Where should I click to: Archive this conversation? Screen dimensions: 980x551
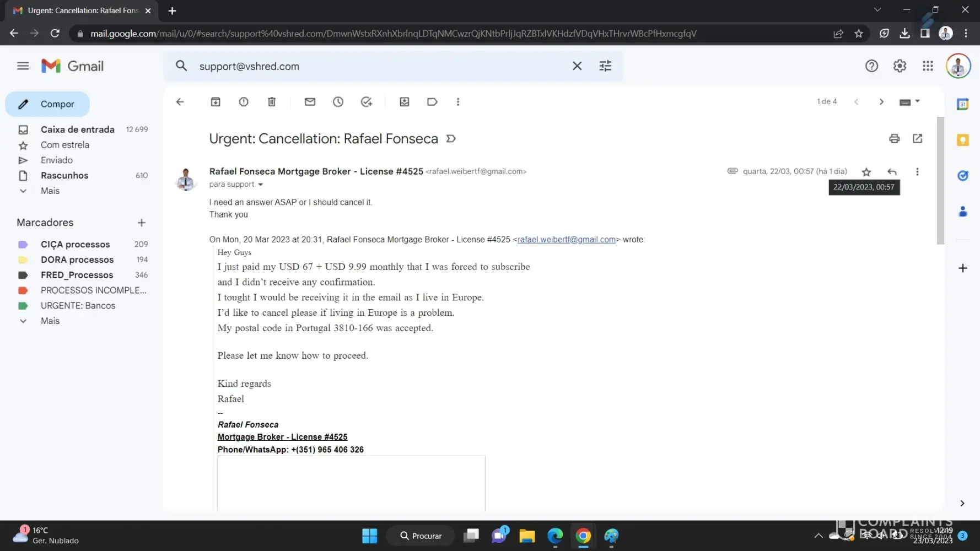coord(216,102)
